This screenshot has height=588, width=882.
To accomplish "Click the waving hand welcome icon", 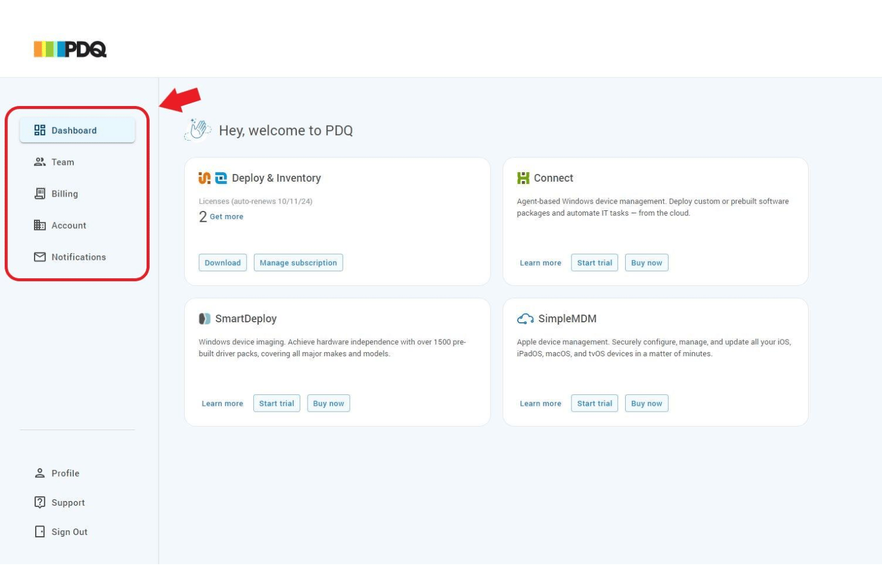I will pyautogui.click(x=198, y=129).
